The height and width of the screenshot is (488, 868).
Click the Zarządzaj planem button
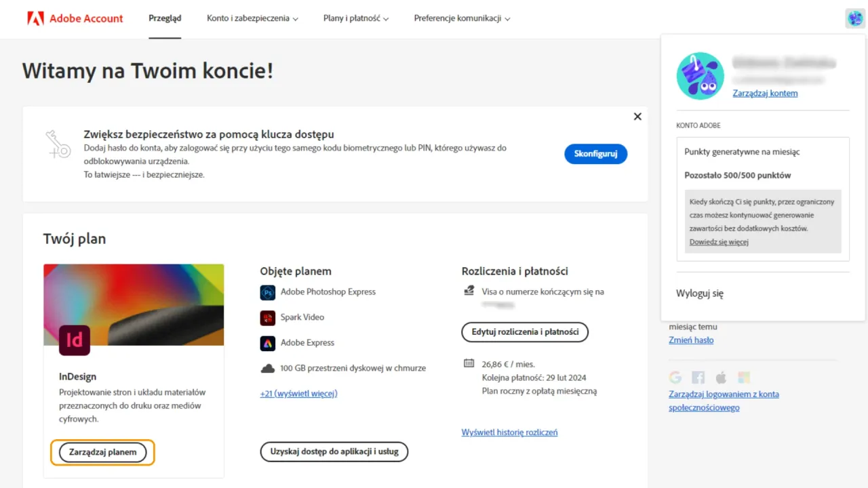(x=103, y=452)
